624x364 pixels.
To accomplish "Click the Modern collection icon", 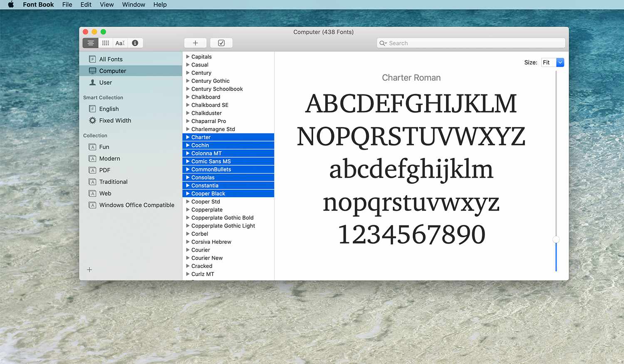I will point(92,158).
